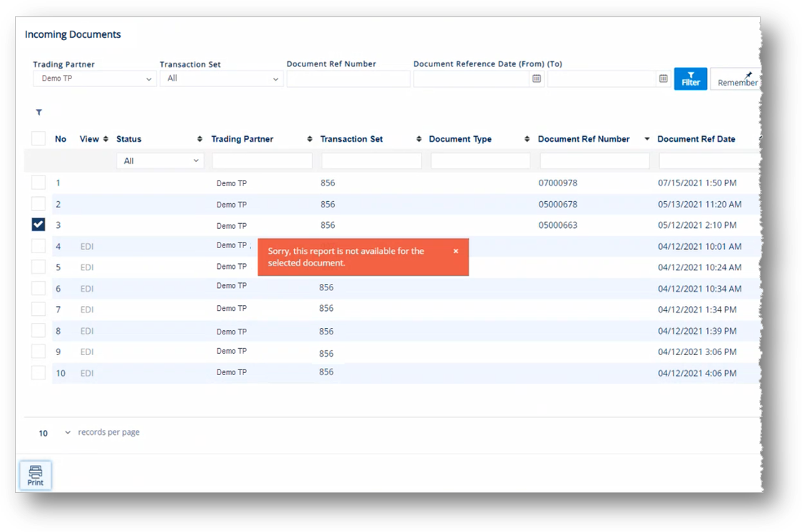Click date 05/13/2021 11:20 AM
Viewport: 802px width, 532px height.
tap(699, 205)
